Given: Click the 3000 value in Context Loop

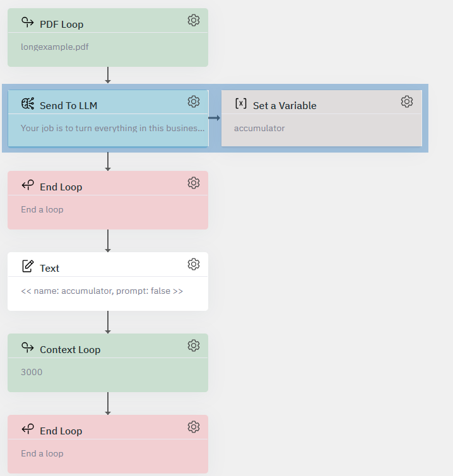Looking at the screenshot, I should point(32,372).
